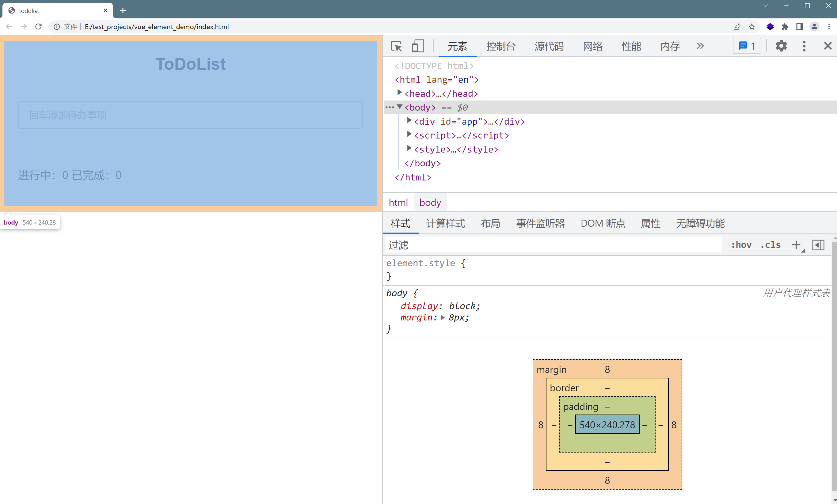837x504 pixels.
Task: Open the sidebar panel icon next to .cls
Action: (x=818, y=245)
